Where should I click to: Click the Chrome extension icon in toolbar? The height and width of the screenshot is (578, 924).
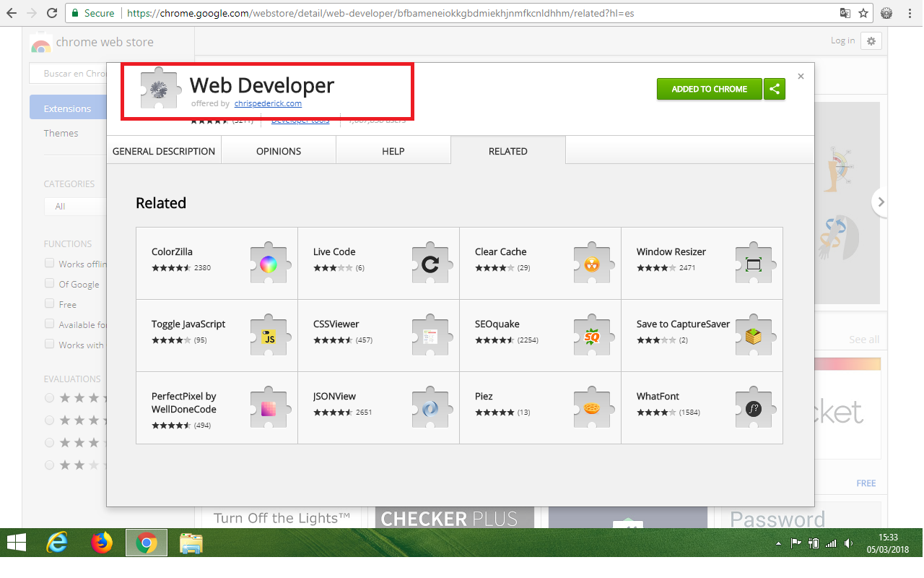coord(886,13)
